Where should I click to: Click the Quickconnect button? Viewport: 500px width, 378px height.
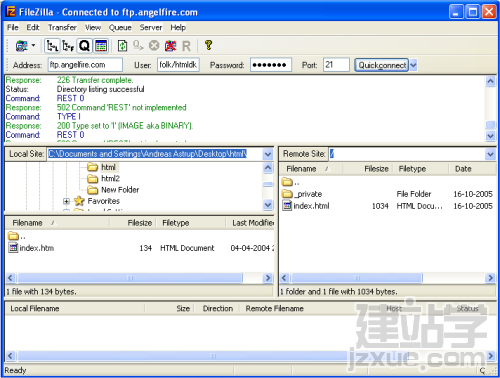point(382,65)
